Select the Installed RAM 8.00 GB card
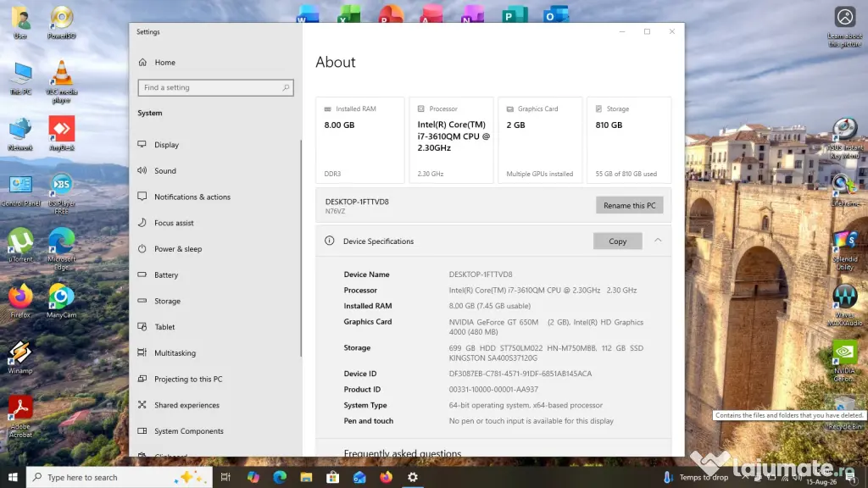This screenshot has width=868, height=488. pyautogui.click(x=359, y=140)
